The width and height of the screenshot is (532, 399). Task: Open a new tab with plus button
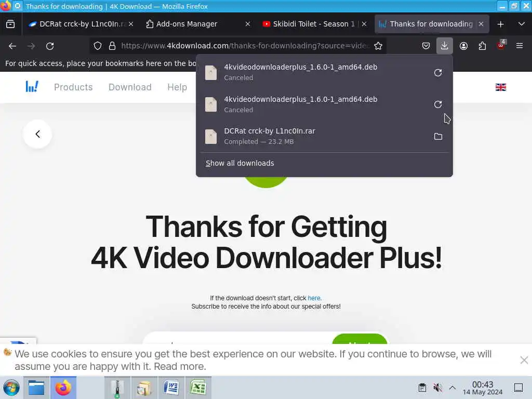(x=500, y=24)
